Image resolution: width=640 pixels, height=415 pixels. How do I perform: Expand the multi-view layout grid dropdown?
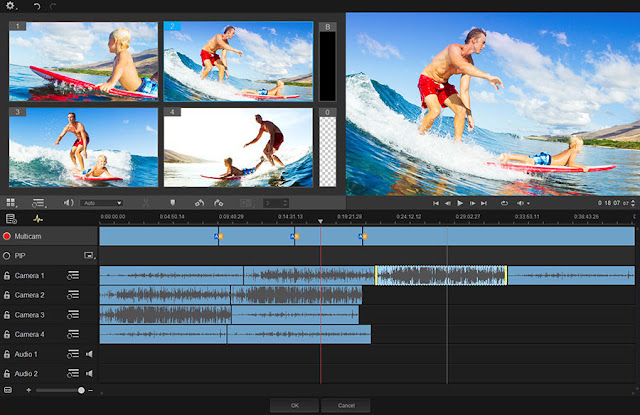click(12, 203)
